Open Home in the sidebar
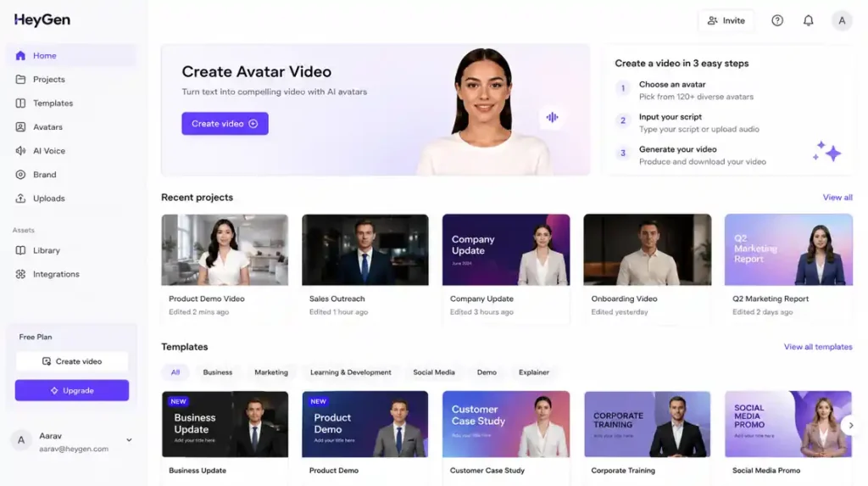 point(71,55)
